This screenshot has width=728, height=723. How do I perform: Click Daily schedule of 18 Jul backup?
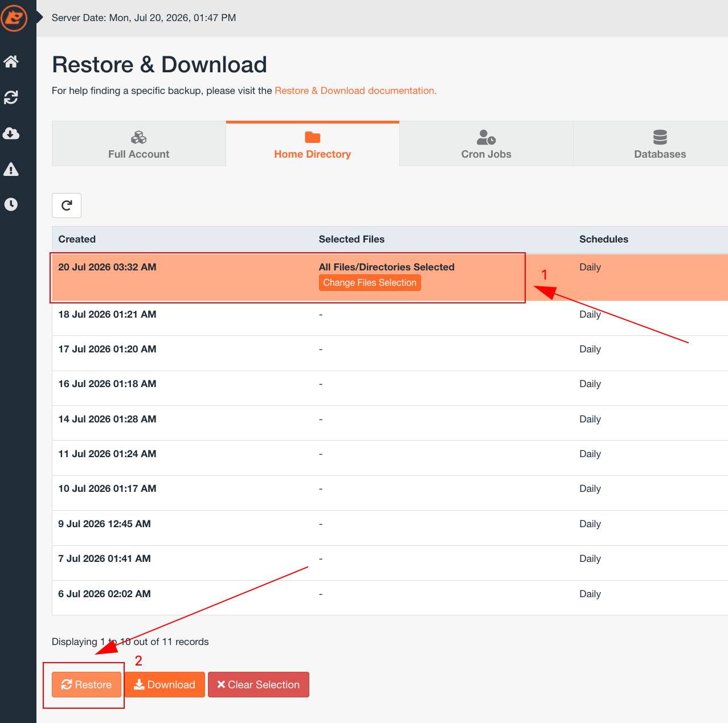590,314
